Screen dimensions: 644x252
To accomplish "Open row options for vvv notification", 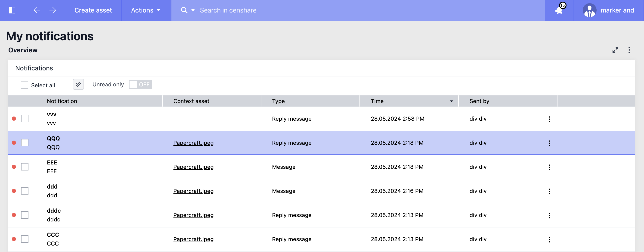I will pos(549,119).
